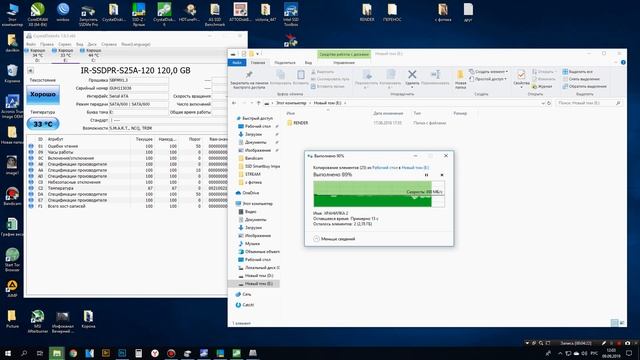Screen dimensions: 640x360
Task: Click the New Folder icon in the ribbon
Action: [460, 75]
